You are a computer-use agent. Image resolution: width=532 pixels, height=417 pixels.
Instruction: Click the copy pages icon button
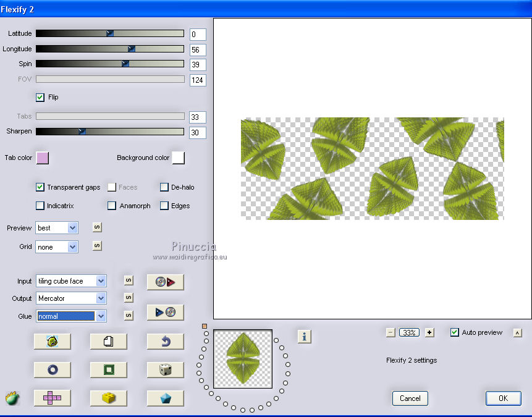tap(109, 342)
